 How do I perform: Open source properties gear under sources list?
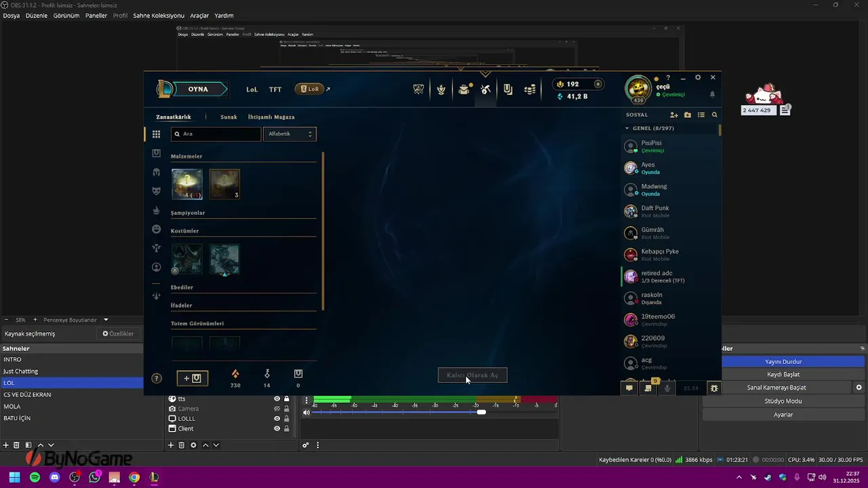(x=193, y=445)
